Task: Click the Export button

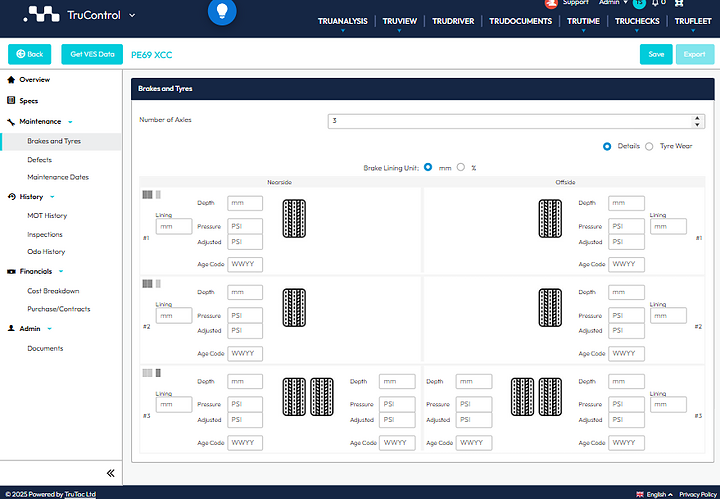Action: pyautogui.click(x=694, y=54)
